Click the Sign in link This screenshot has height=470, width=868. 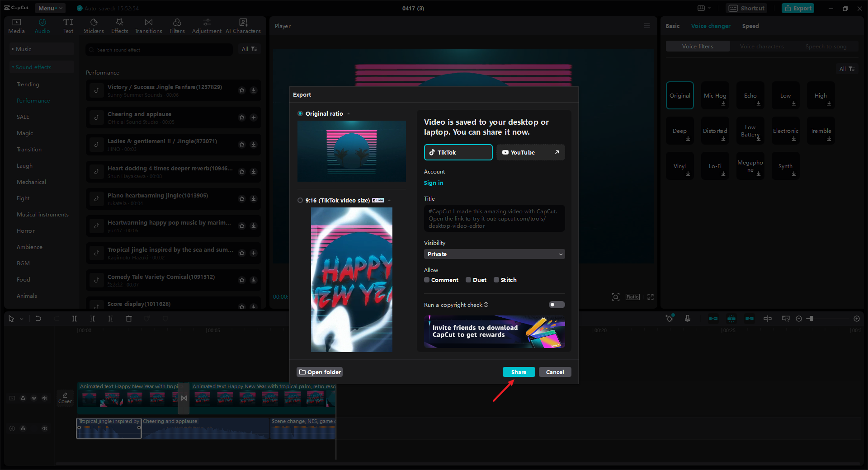(434, 183)
